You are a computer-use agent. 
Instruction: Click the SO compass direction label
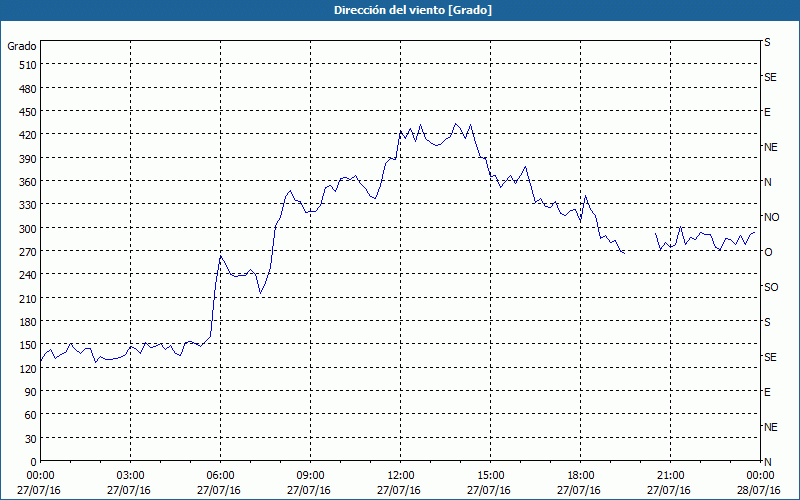(771, 287)
